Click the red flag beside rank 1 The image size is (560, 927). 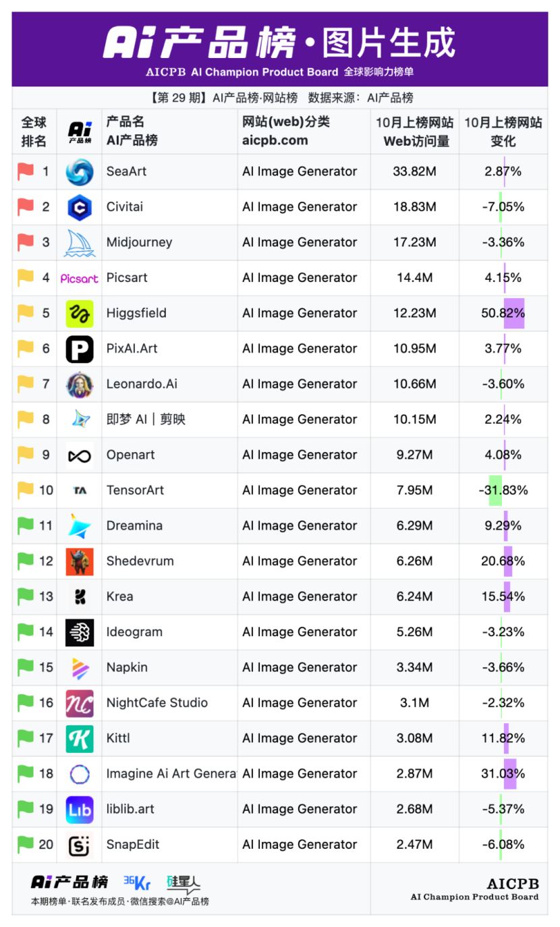click(x=26, y=171)
